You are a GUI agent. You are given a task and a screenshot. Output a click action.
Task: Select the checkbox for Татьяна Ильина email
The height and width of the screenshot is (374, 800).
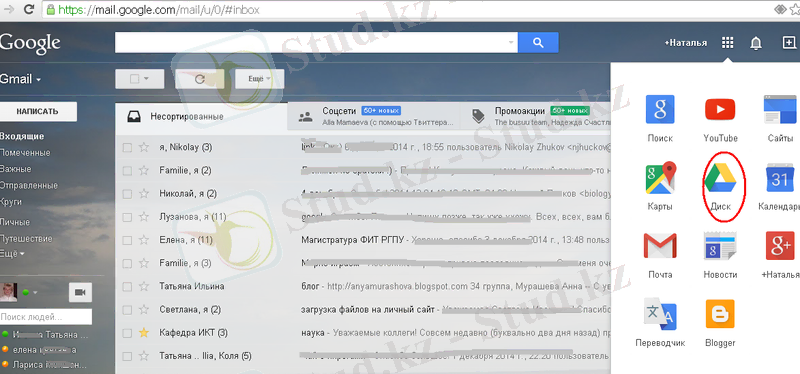click(x=127, y=287)
